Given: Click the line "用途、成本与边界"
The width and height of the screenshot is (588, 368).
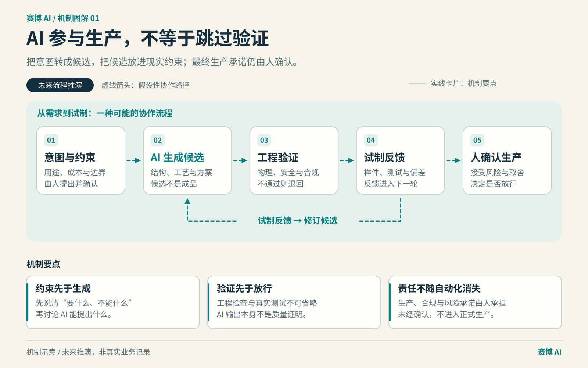Looking at the screenshot, I should 75,172.
